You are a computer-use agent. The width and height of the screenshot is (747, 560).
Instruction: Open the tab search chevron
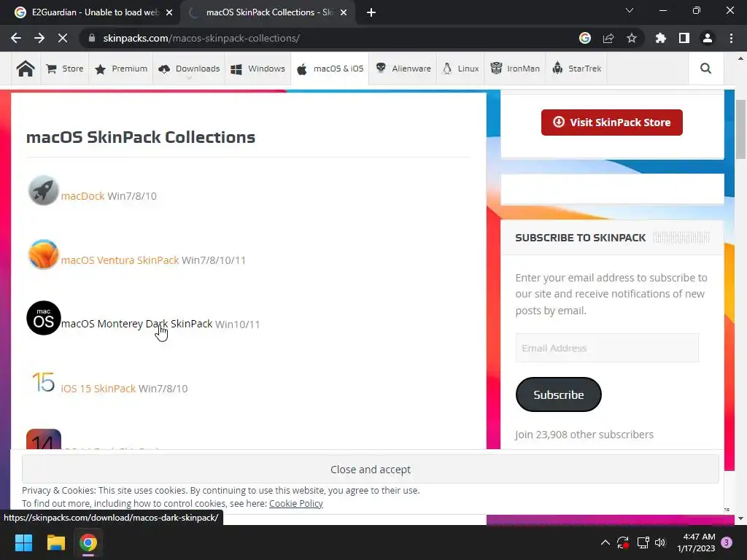(630, 10)
